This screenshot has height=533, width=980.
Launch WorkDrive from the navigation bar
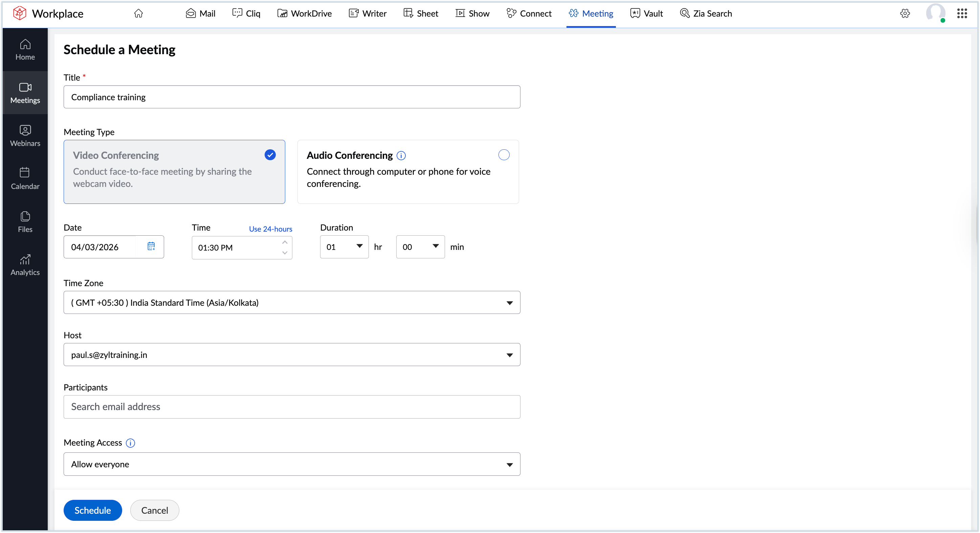point(304,13)
